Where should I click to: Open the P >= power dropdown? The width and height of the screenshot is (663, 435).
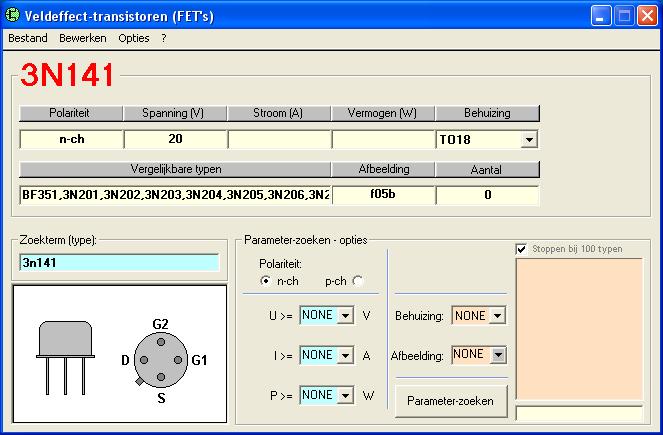(x=345, y=396)
